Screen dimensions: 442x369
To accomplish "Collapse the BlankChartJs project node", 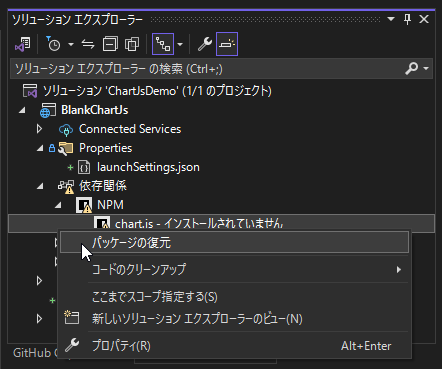I will click(22, 110).
